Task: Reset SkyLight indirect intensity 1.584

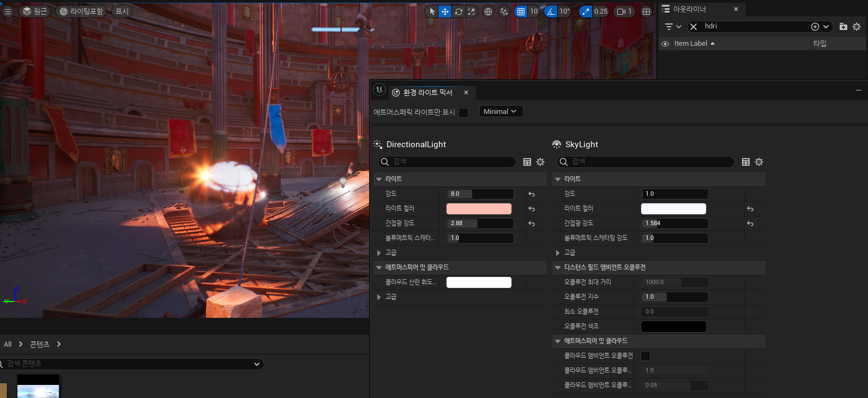Action: tap(750, 224)
